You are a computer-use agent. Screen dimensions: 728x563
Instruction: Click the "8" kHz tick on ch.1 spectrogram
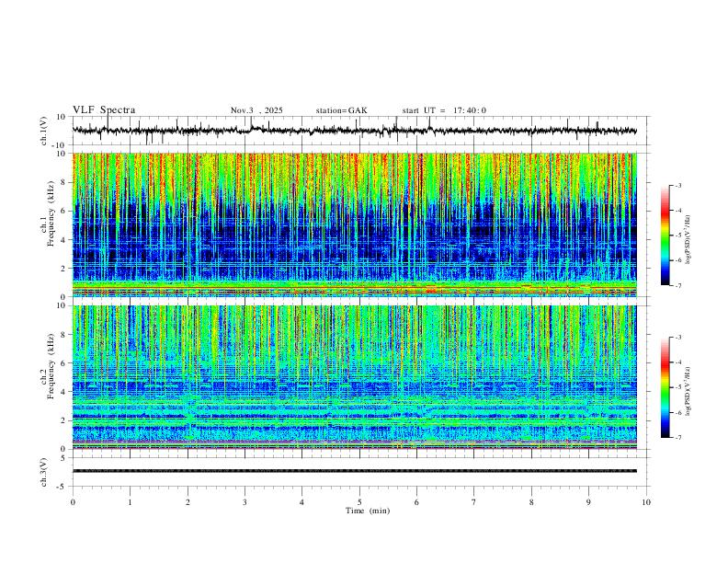point(64,182)
